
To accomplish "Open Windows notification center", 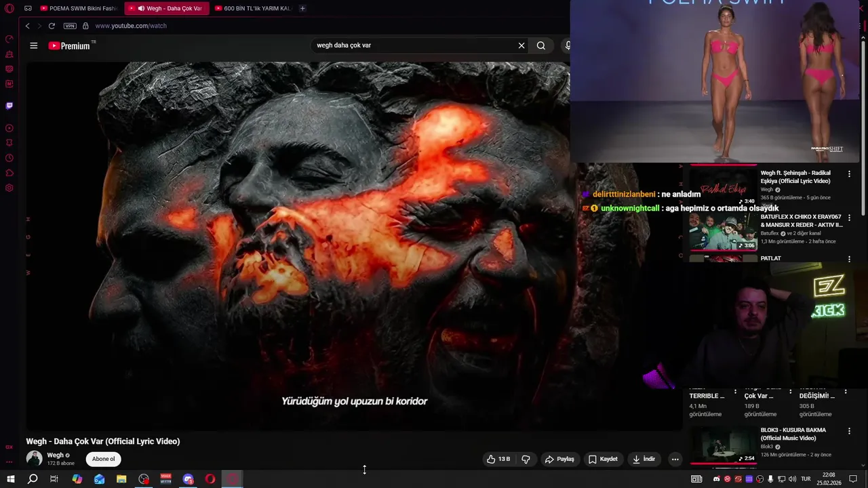I will (853, 479).
